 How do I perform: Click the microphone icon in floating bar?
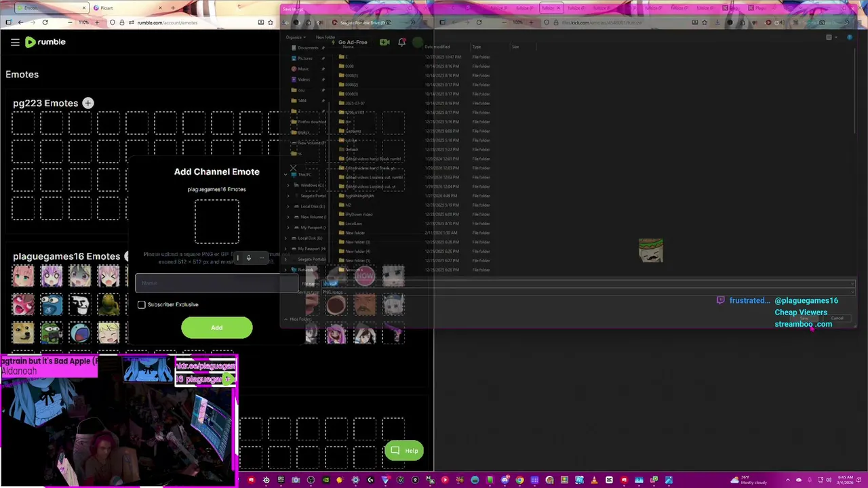[248, 258]
